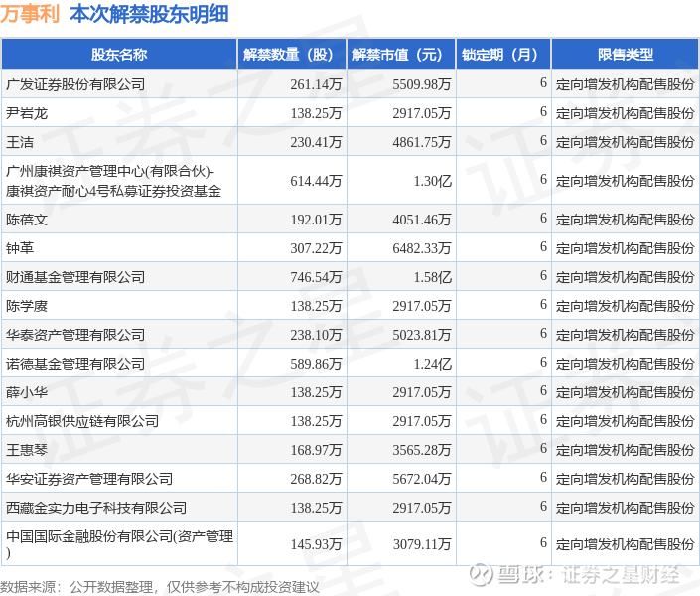Screen dimensions: 700x596
Task: Select shareholder 薛小华
Action: pyautogui.click(x=27, y=392)
